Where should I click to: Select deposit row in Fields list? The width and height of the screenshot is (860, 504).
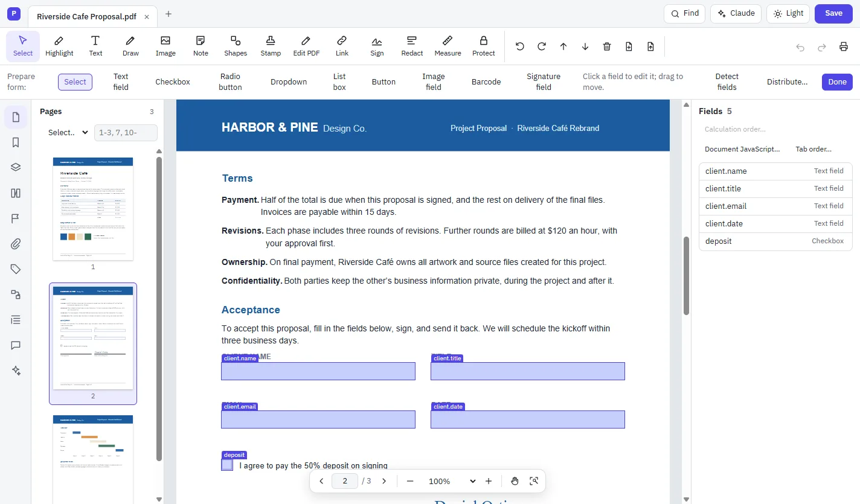click(775, 241)
